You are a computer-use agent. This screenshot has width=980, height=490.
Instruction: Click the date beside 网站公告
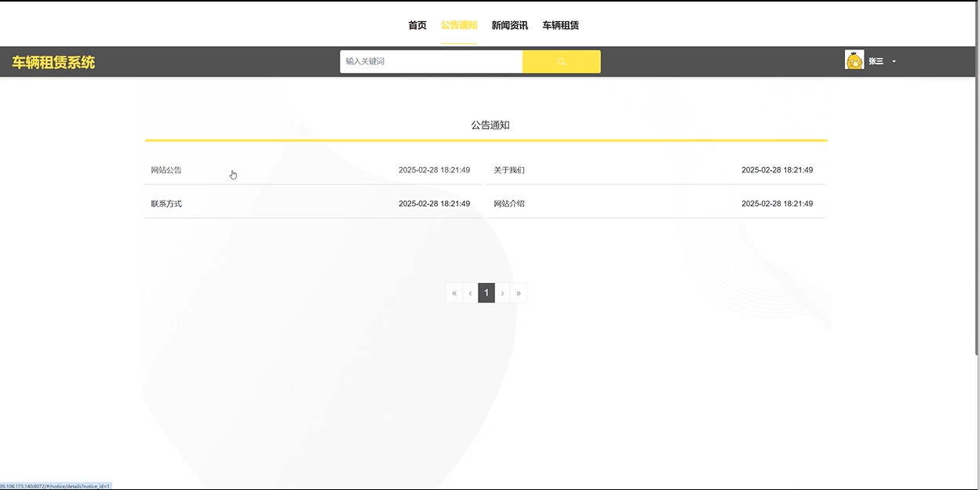tap(434, 170)
